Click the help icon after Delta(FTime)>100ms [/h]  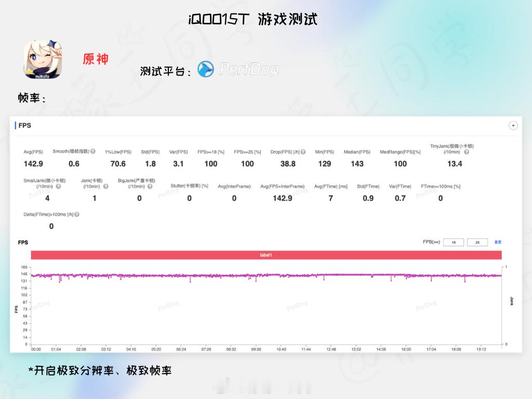point(77,215)
